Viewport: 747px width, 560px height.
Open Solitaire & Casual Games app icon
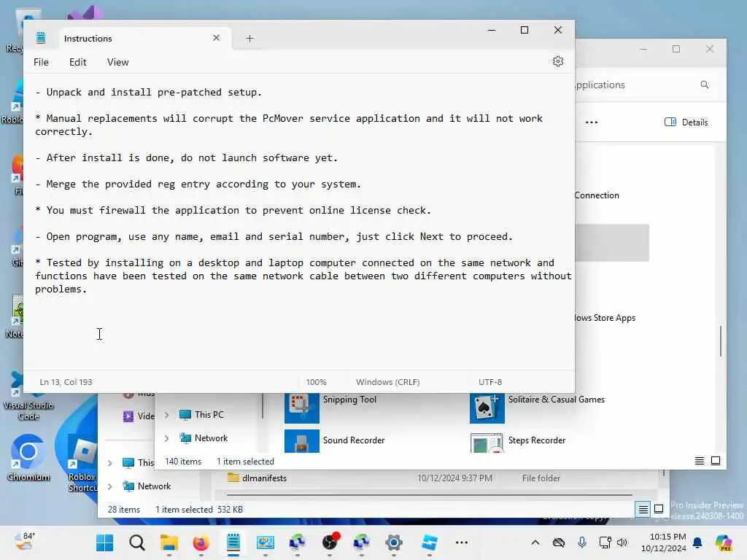pos(487,408)
